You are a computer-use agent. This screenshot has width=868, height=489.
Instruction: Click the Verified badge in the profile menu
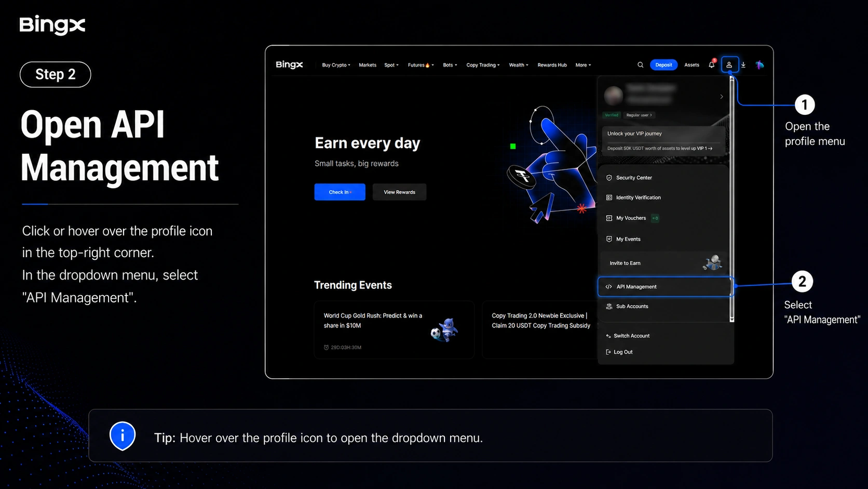click(612, 115)
